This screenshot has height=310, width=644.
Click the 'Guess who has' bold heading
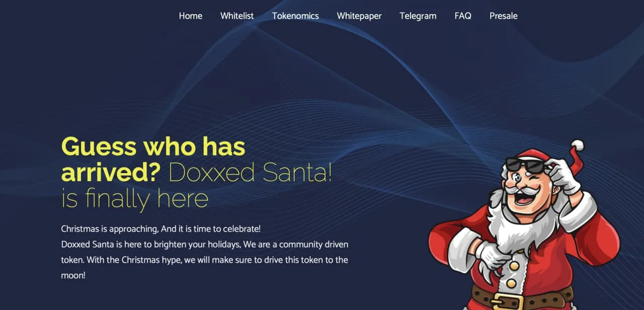coord(153,146)
